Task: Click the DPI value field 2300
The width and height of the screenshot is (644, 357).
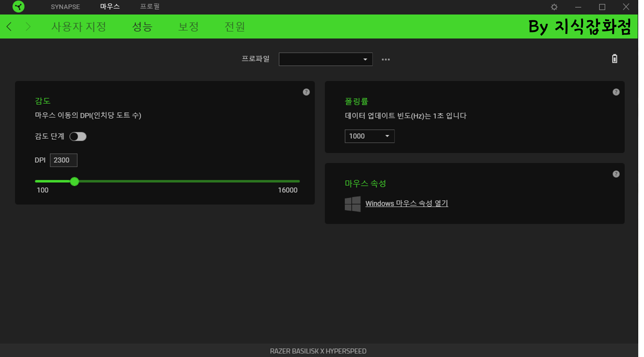Action: point(63,160)
